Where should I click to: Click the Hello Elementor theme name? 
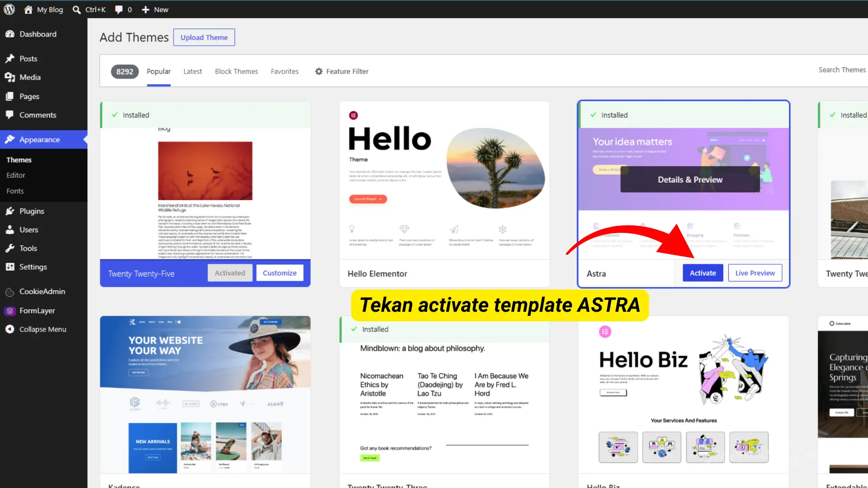(377, 274)
